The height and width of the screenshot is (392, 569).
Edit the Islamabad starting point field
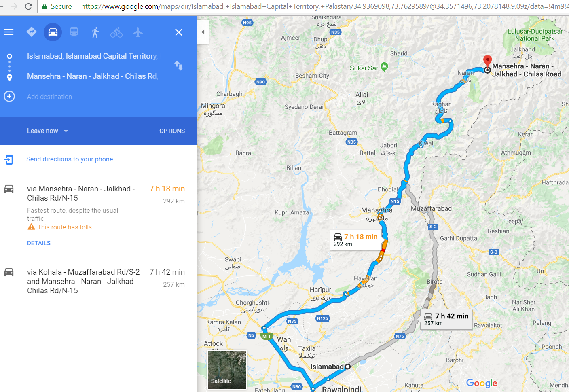[93, 56]
